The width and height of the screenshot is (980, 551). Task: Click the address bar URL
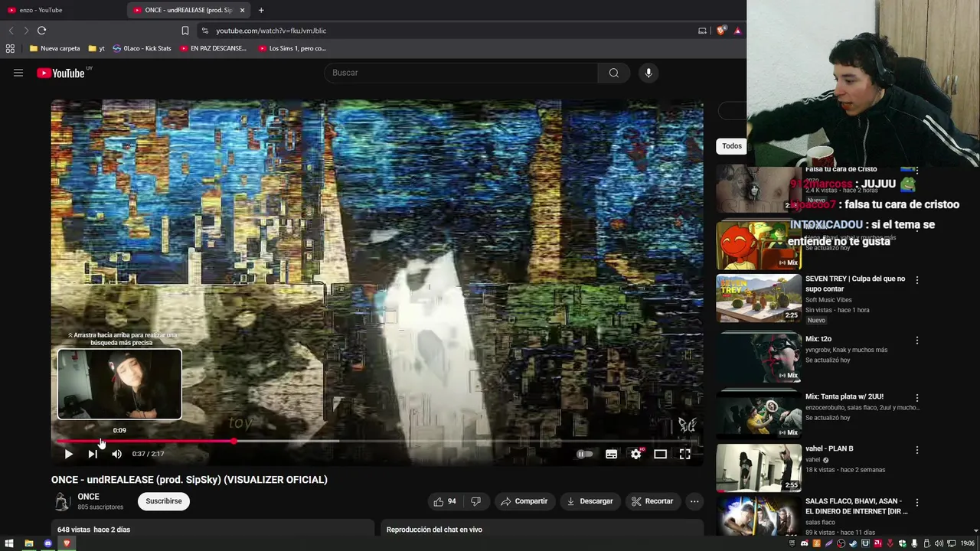(x=271, y=31)
